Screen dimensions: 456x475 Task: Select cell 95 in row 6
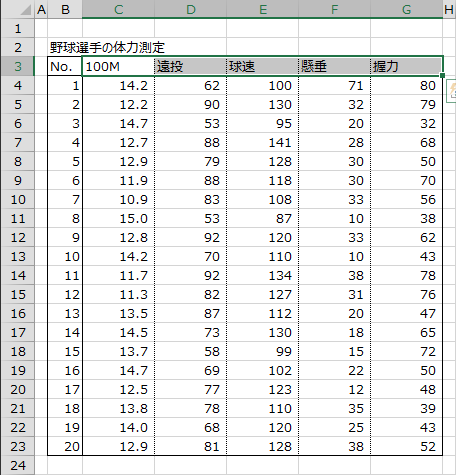click(x=263, y=123)
